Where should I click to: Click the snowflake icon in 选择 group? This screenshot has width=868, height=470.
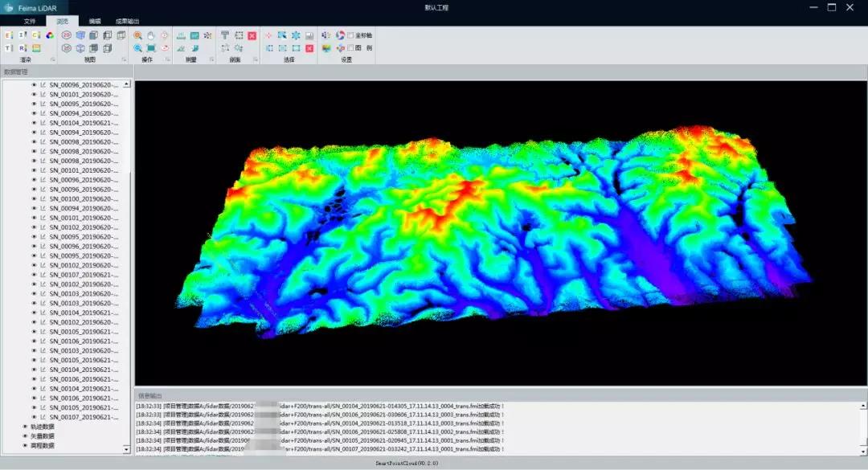tap(295, 36)
